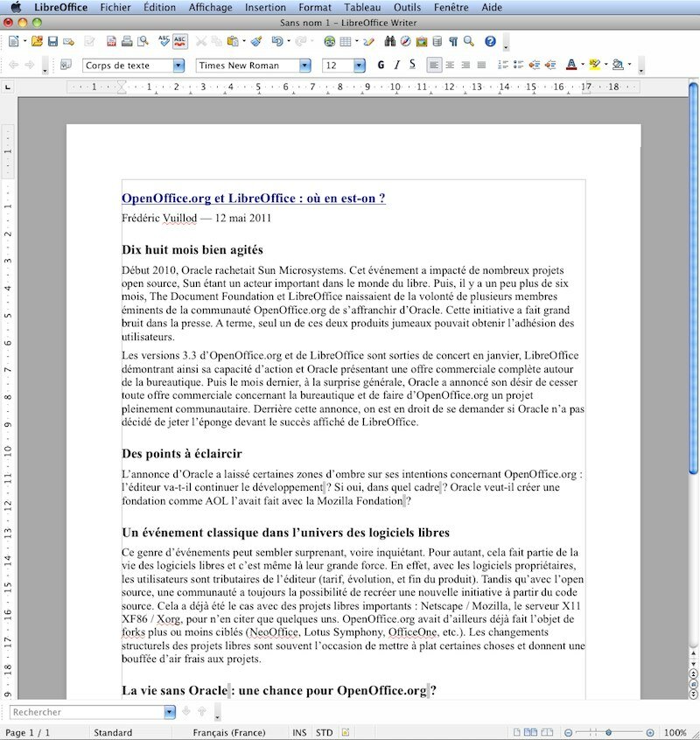Open the Gallery picture icon
700x740 pixels.
coord(422,41)
